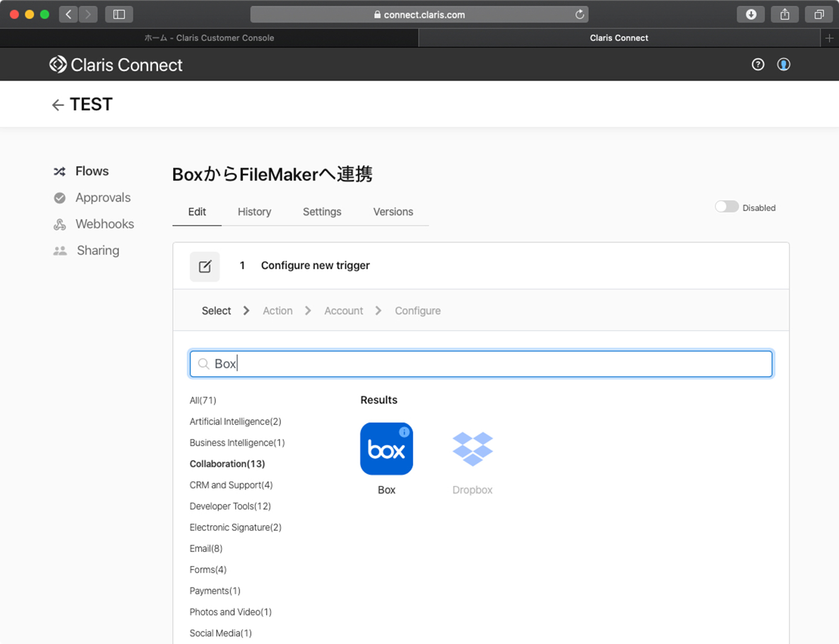Open the user account profile icon
Image resolution: width=839 pixels, height=644 pixels.
(x=783, y=64)
